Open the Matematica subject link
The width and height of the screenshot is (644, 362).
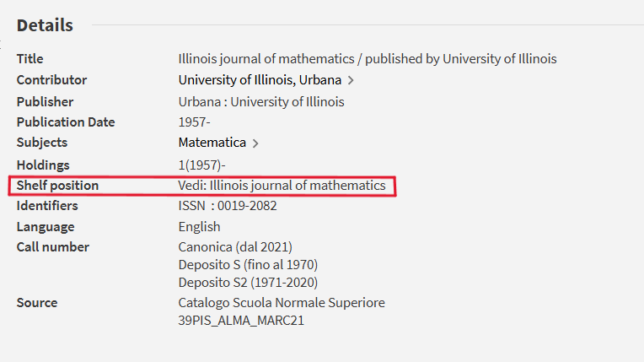[212, 143]
